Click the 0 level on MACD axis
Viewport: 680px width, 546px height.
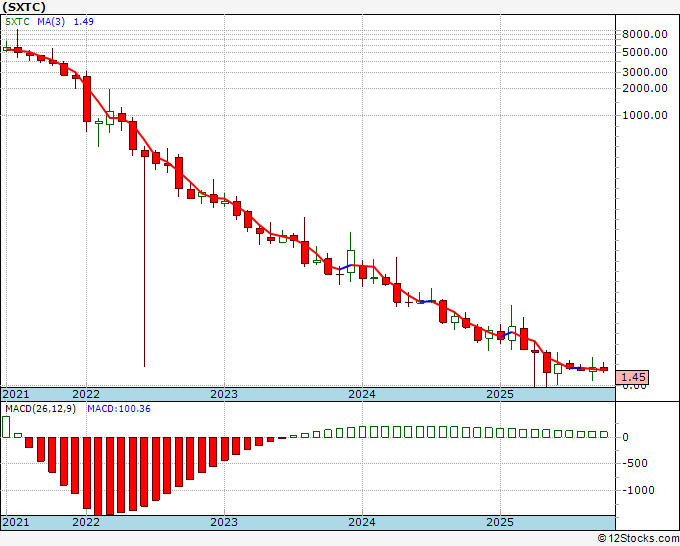625,437
